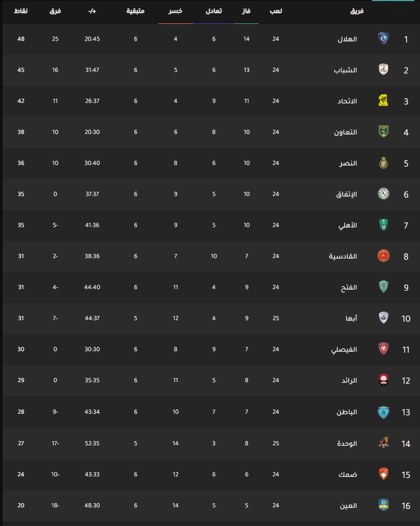Select the Al-Raed club badge
The width and height of the screenshot is (420, 526).
click(x=383, y=380)
